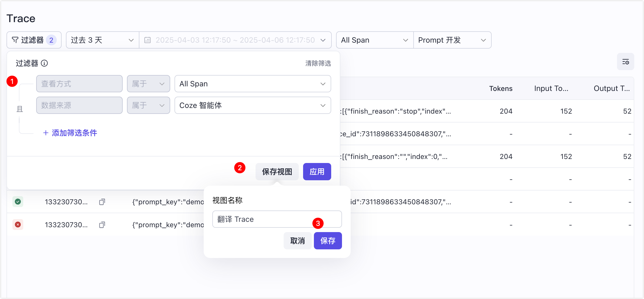Click the red error status icon
Image resolution: width=644 pixels, height=299 pixels.
pos(18,225)
